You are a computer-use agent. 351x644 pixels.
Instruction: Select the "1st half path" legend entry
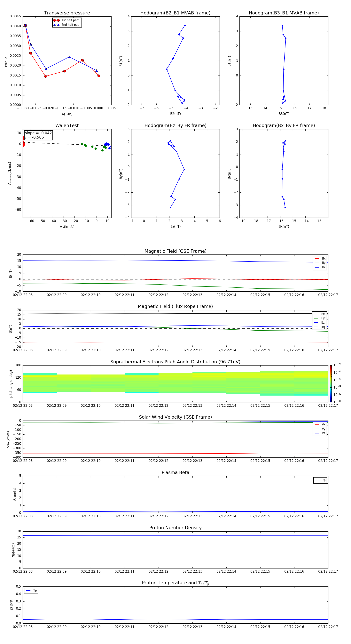coord(66,20)
